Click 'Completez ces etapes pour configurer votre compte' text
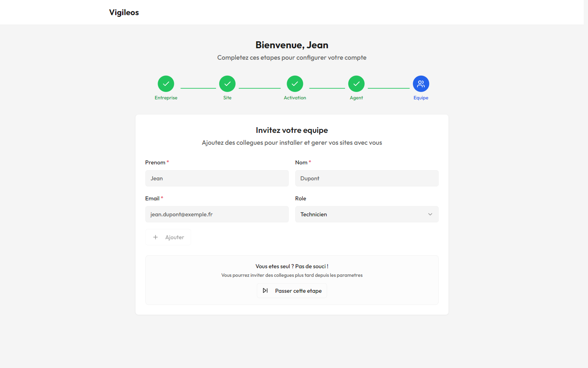The image size is (588, 368). [292, 58]
